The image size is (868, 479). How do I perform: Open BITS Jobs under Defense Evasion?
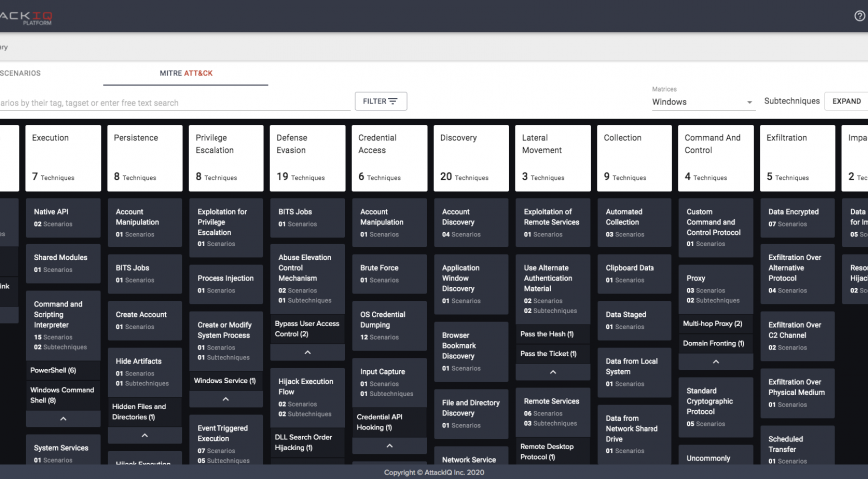click(x=307, y=218)
